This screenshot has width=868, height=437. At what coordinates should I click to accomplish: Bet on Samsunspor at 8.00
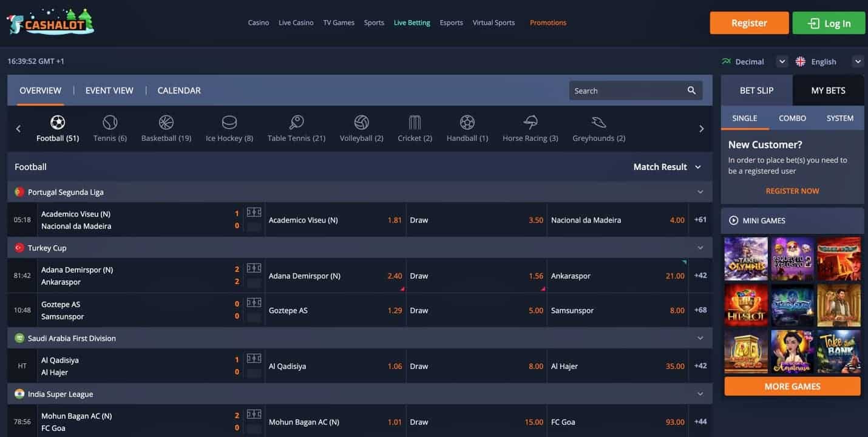point(618,310)
